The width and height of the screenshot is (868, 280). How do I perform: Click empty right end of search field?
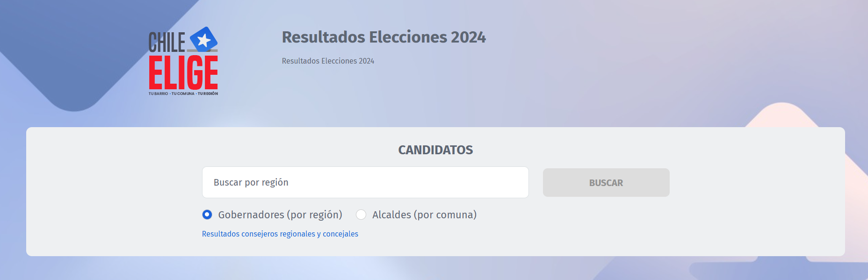[491, 182]
